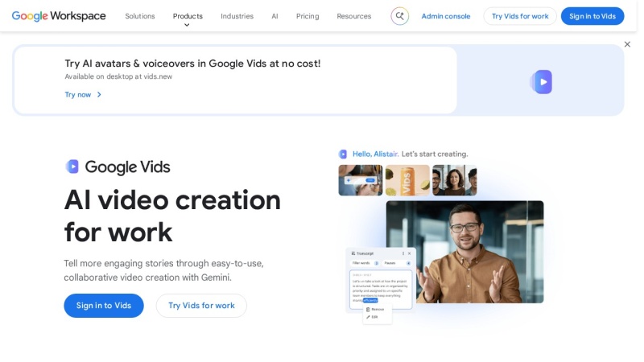
Task: Close the Transcript panel
Action: point(409,253)
